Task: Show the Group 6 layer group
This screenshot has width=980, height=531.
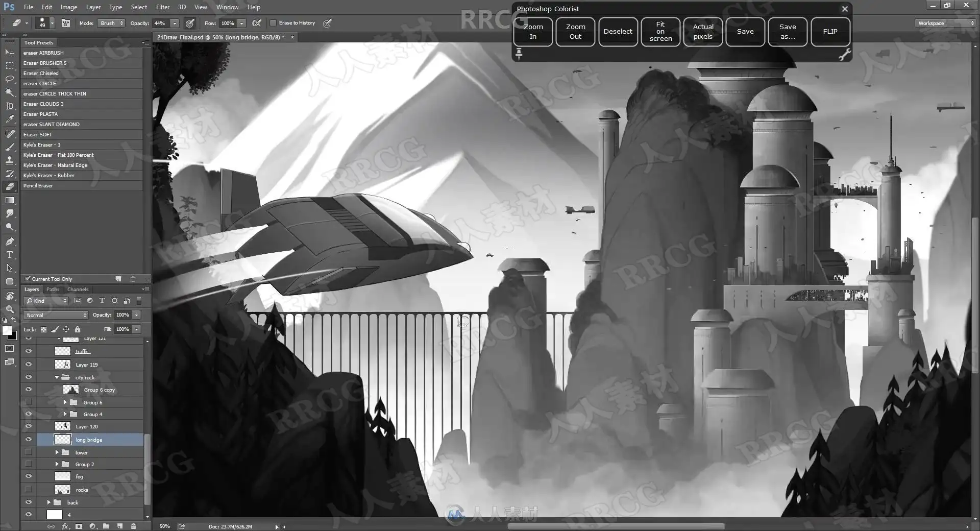Action: 29,402
